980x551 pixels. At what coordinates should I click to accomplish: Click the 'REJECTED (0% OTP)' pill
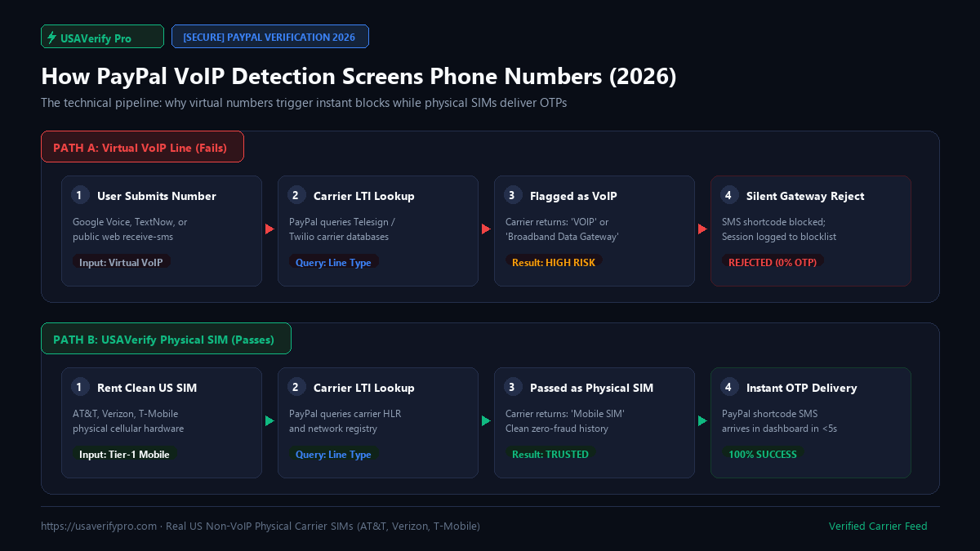tap(772, 262)
